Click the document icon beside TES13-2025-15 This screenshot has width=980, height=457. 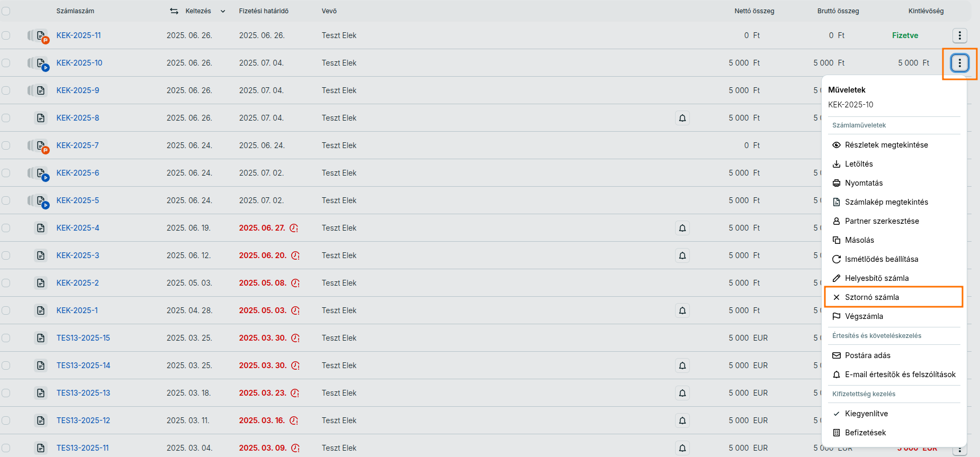click(x=41, y=338)
